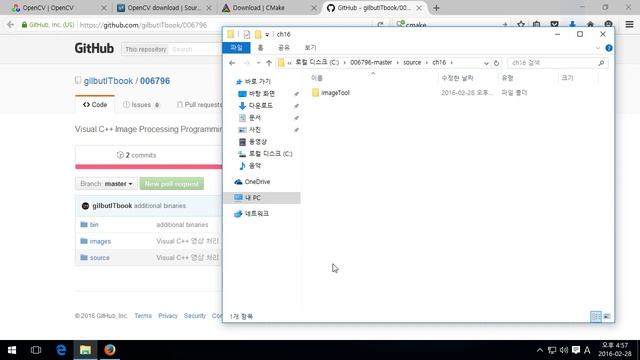
Task: Select 006796-master in the address path
Action: point(371,62)
